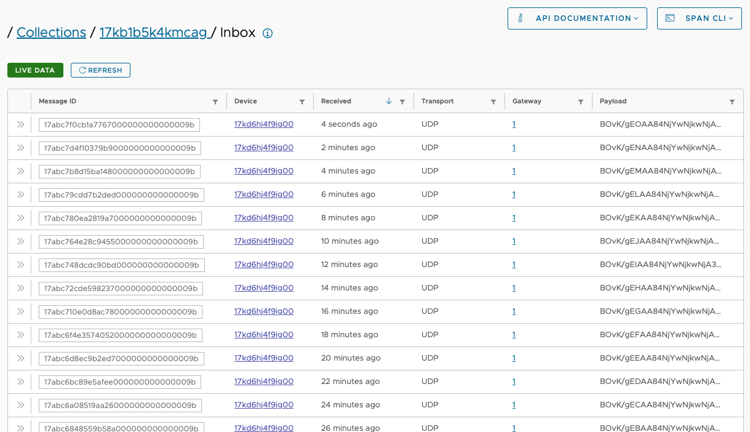Screen dimensions: 750x432
Task: Select message ID field starting 17abc6f4e3574052
Action: [x=121, y=335]
